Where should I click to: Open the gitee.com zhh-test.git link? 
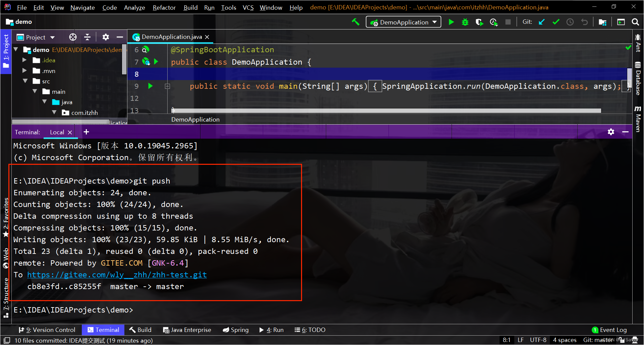(x=117, y=275)
